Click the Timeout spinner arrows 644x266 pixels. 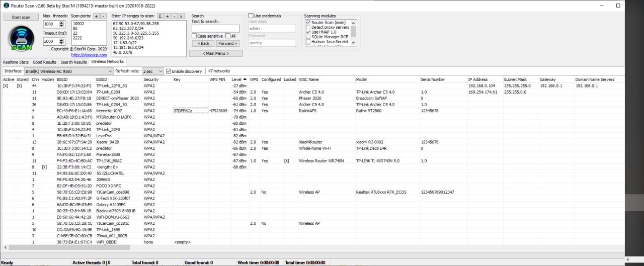click(62, 41)
